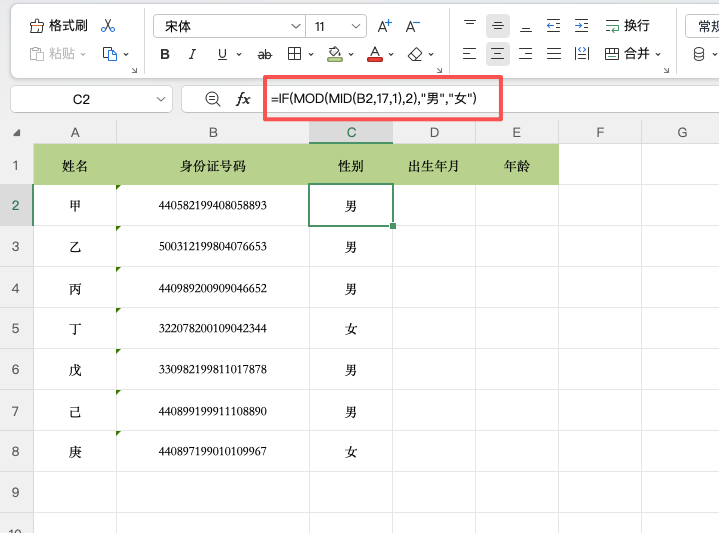Click the magnifier zoom icon by formula bar
Viewport: 719px width, 533px height.
(212, 99)
